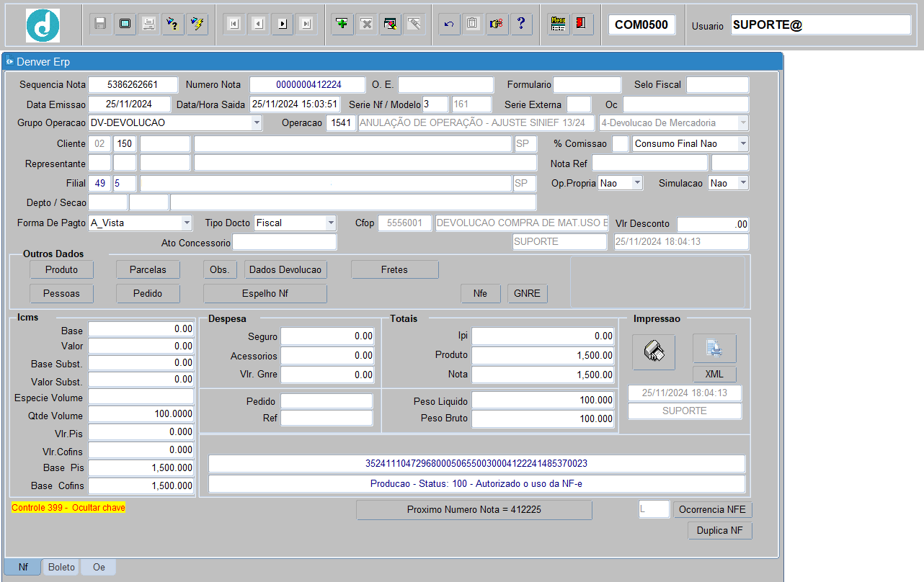Click the green plus insert record icon

pos(342,24)
